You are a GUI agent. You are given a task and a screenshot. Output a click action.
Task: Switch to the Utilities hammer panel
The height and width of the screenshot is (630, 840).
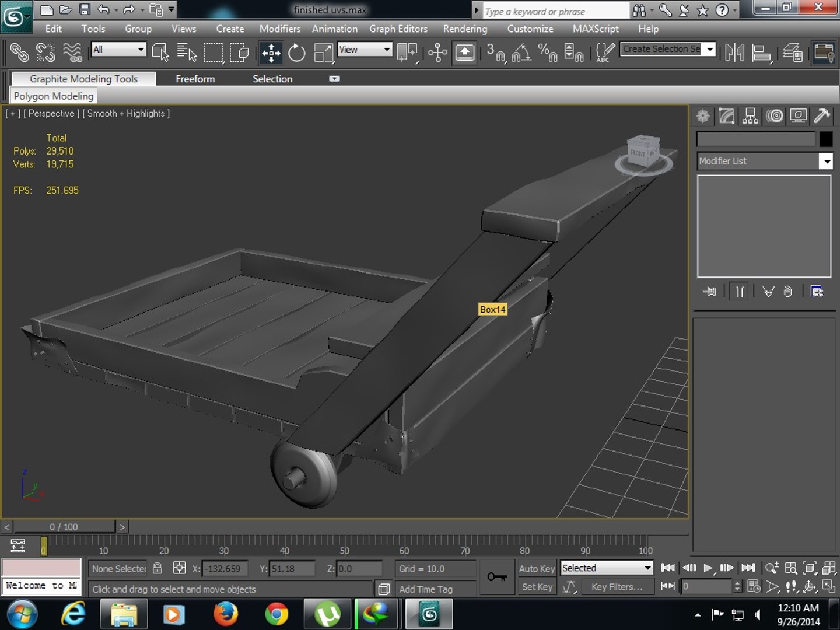point(822,116)
